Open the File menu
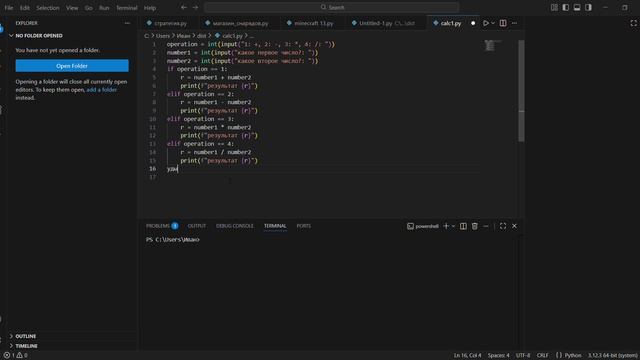Viewport: 640px width, 360px height. click(x=9, y=8)
